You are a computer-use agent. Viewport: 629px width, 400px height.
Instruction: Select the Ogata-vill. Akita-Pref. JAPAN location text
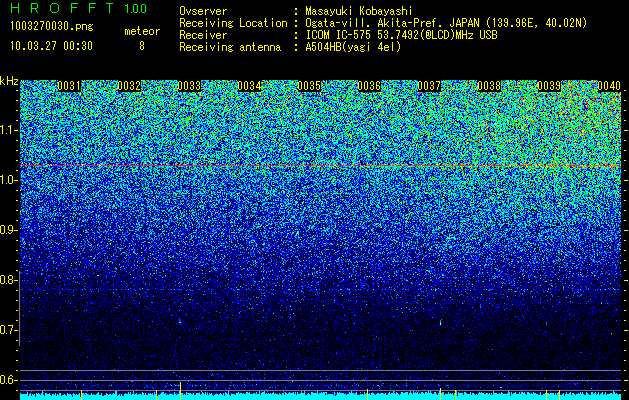[x=446, y=23]
